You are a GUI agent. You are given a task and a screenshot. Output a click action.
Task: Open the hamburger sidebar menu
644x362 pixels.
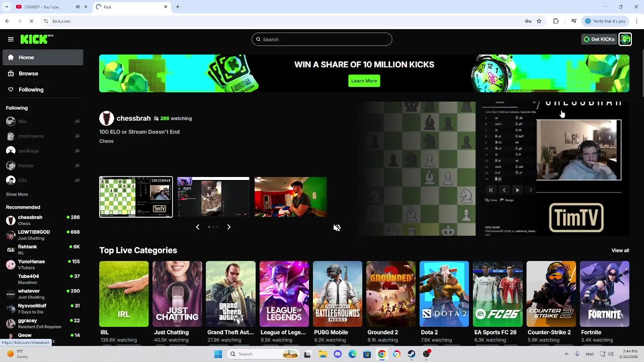pos(11,39)
